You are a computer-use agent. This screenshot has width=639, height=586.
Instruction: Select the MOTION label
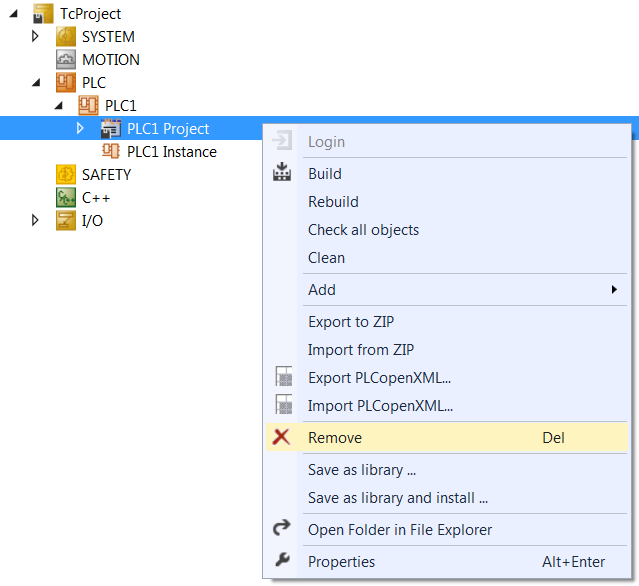pyautogui.click(x=111, y=60)
